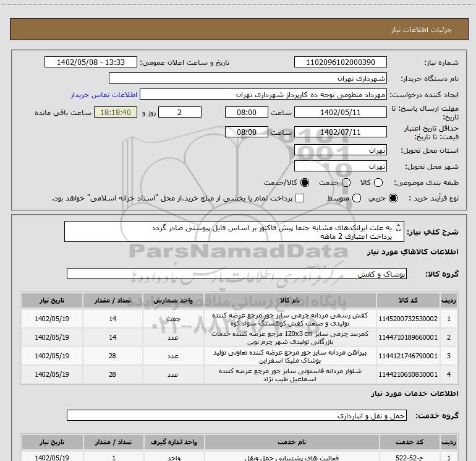This screenshot has height=461, width=476.
Task: Click the remaining time countdown 18:18:40
Action: [x=116, y=112]
